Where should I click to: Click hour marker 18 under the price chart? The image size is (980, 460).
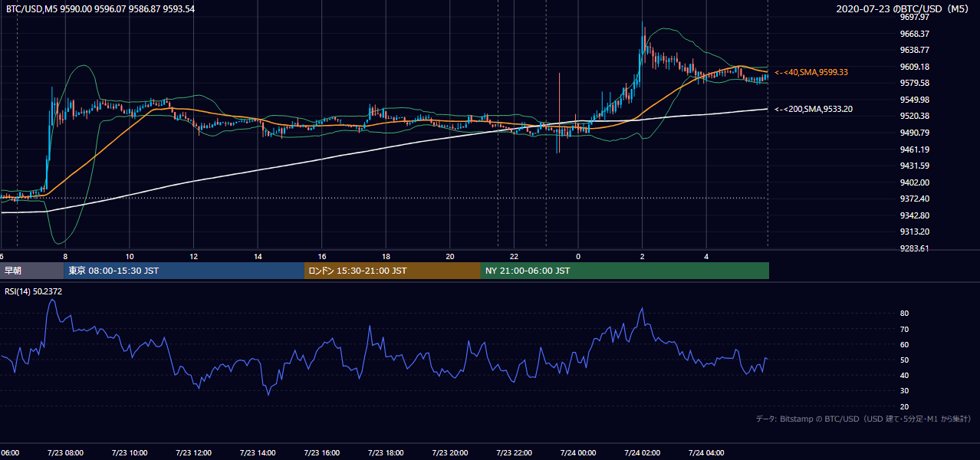point(386,256)
